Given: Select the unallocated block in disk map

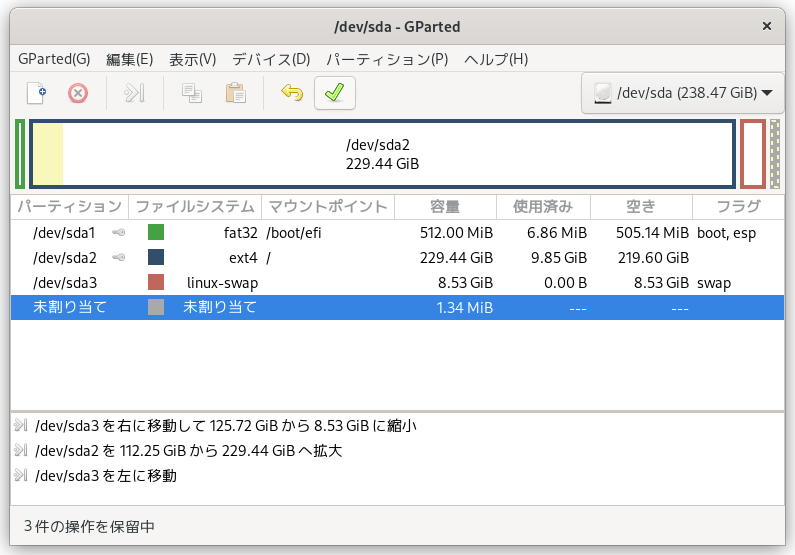Looking at the screenshot, I should [x=775, y=154].
